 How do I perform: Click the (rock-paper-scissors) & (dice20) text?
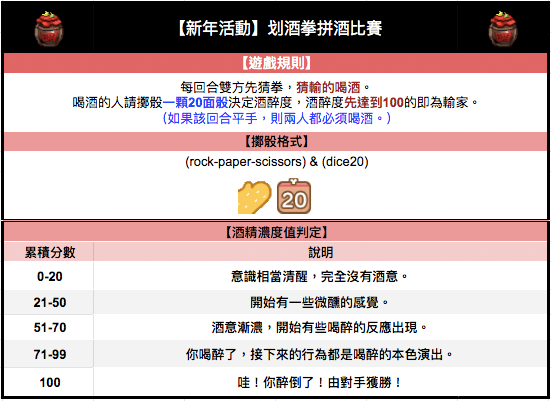[277, 162]
